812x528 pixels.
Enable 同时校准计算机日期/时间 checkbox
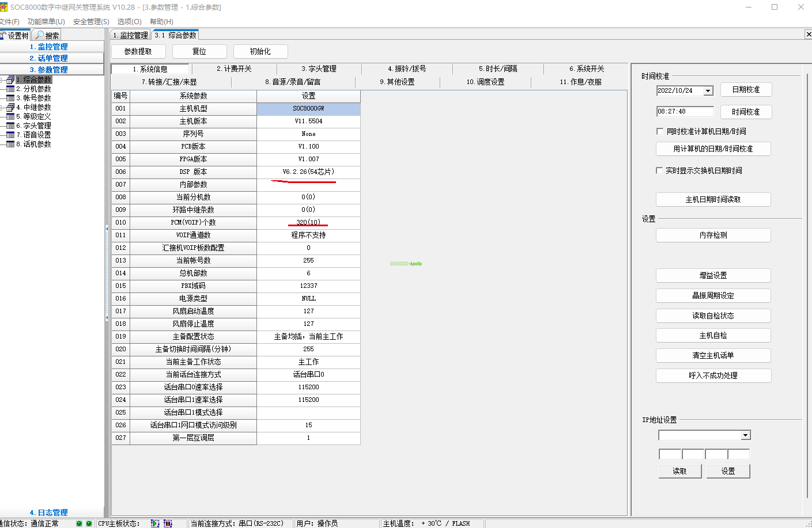660,131
